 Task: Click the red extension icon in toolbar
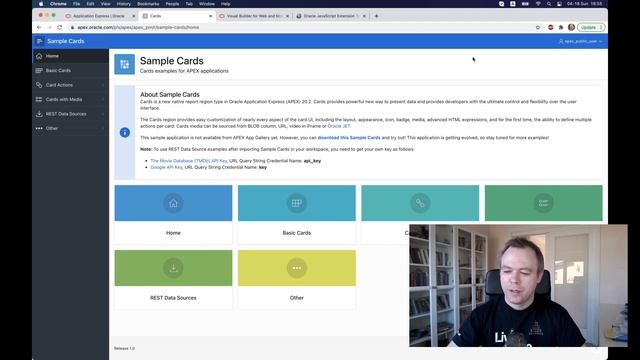(x=551, y=27)
